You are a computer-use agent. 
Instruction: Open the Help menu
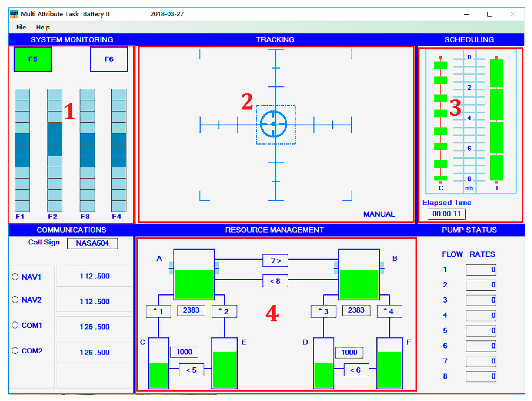click(x=43, y=27)
